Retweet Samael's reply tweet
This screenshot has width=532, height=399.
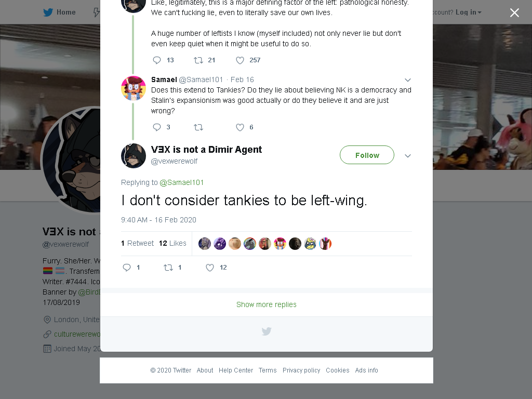coord(198,127)
